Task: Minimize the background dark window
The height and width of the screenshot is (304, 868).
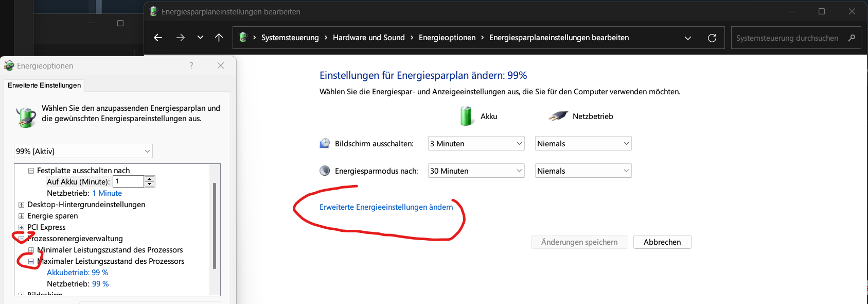Action: click(91, 23)
